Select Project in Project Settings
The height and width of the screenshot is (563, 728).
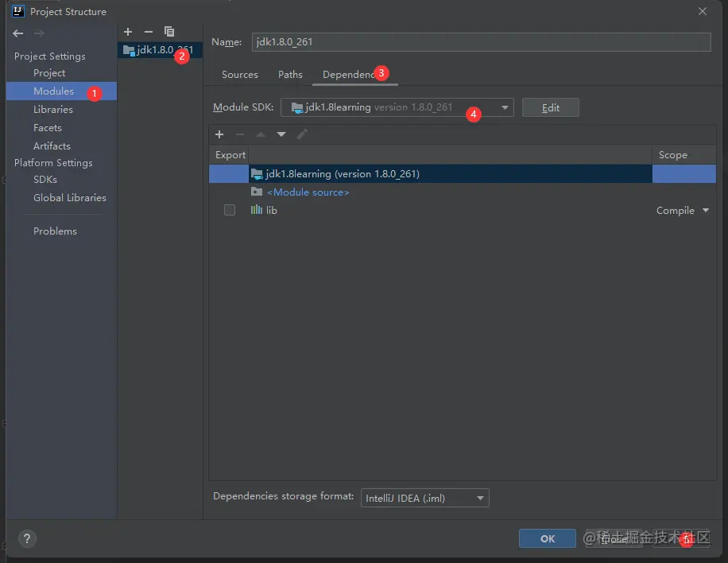click(50, 73)
